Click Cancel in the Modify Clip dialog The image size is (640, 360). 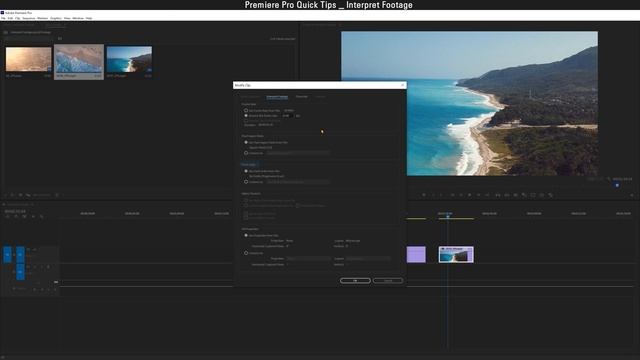388,281
